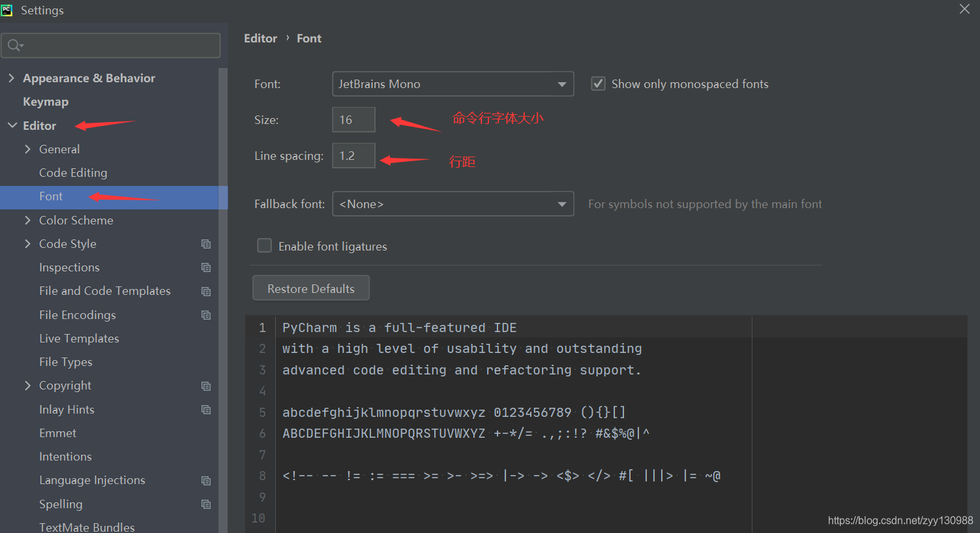Click the search magnifier icon in settings

pos(14,46)
